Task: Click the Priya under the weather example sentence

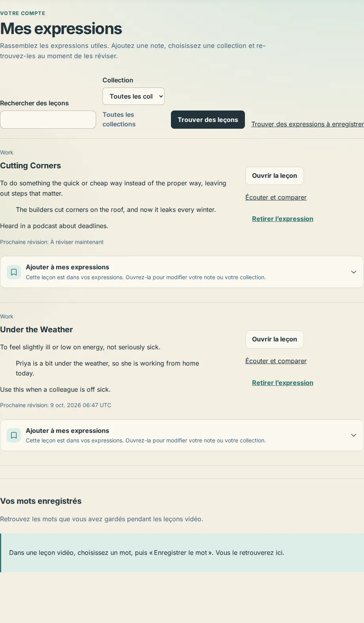Action: pos(108,368)
